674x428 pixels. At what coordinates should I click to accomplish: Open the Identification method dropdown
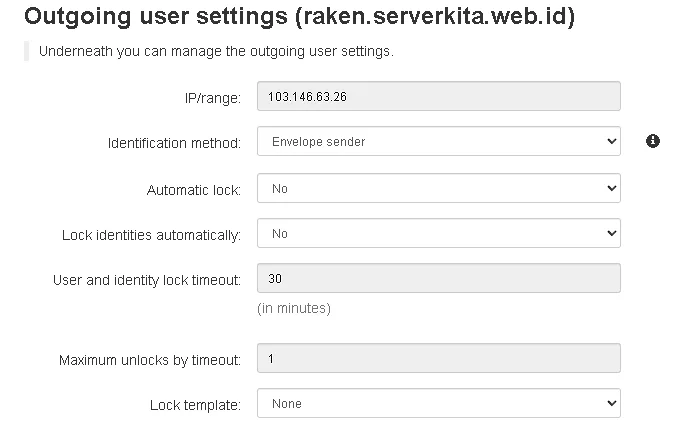pos(439,142)
